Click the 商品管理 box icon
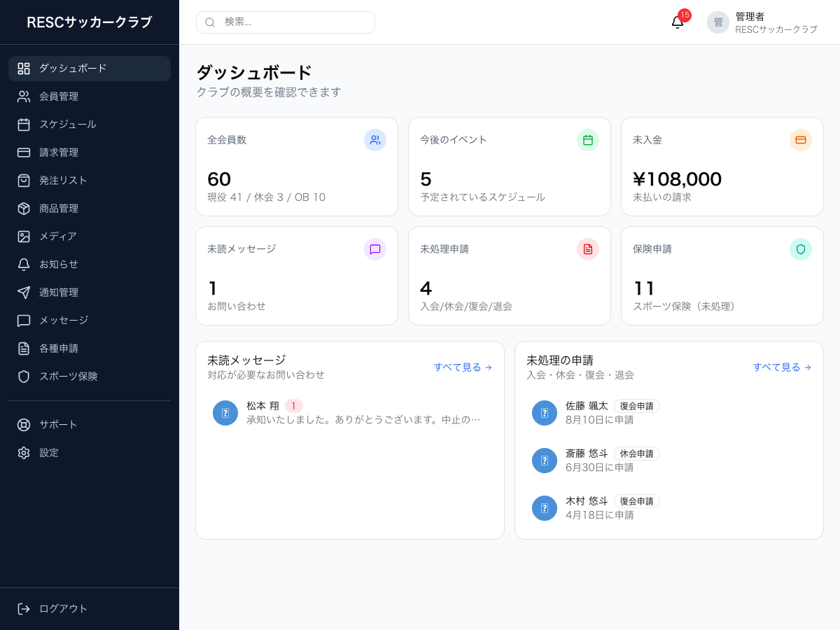Screen dimensions: 840x630 tap(24, 209)
